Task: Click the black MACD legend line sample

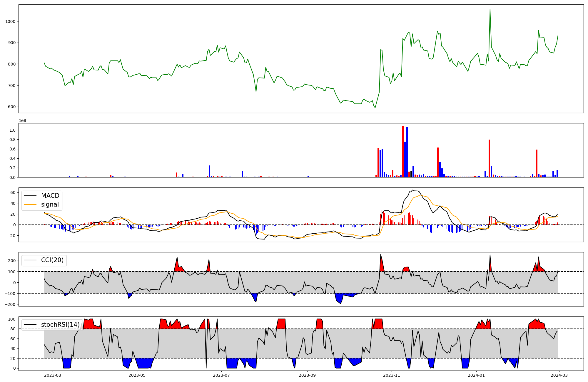Action: click(x=30, y=196)
